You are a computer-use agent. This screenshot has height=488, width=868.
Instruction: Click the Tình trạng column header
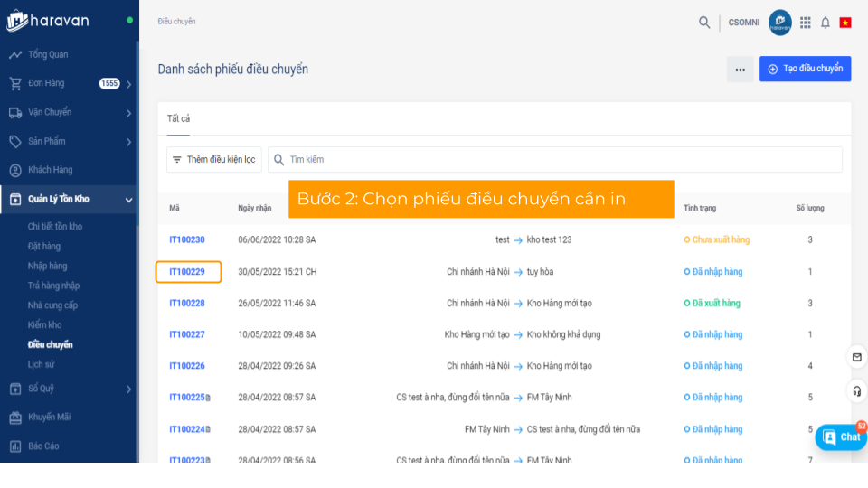[x=700, y=208]
